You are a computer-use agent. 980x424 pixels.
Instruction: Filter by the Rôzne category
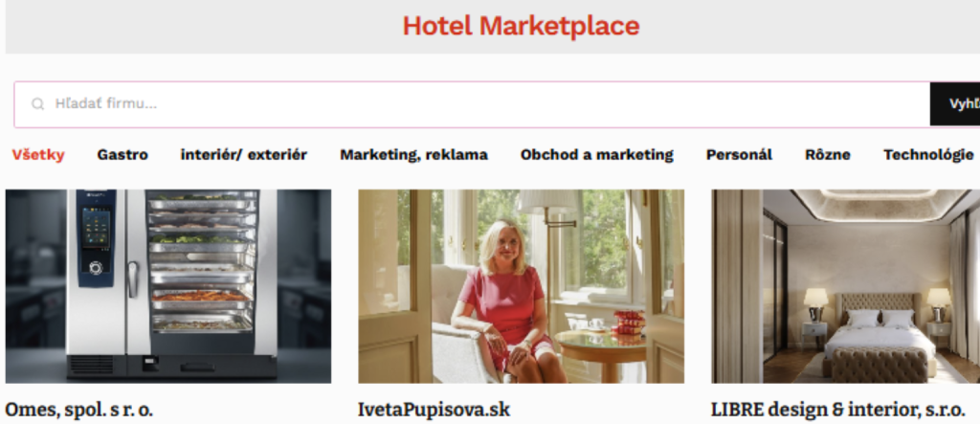828,154
